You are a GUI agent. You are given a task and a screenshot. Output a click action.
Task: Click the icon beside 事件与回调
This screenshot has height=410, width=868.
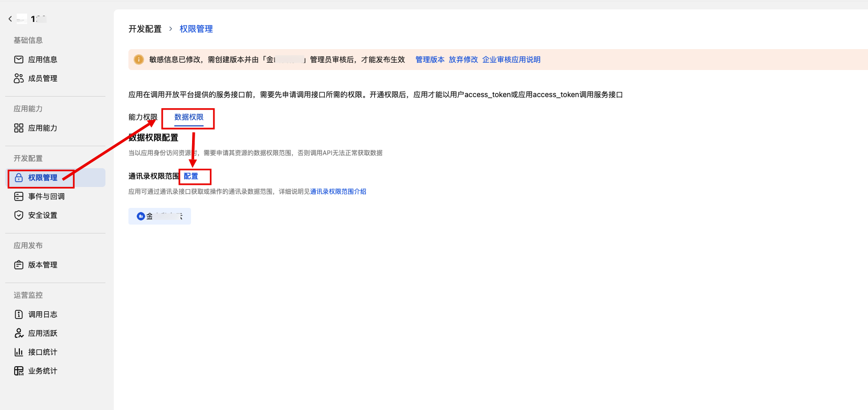[x=19, y=196]
